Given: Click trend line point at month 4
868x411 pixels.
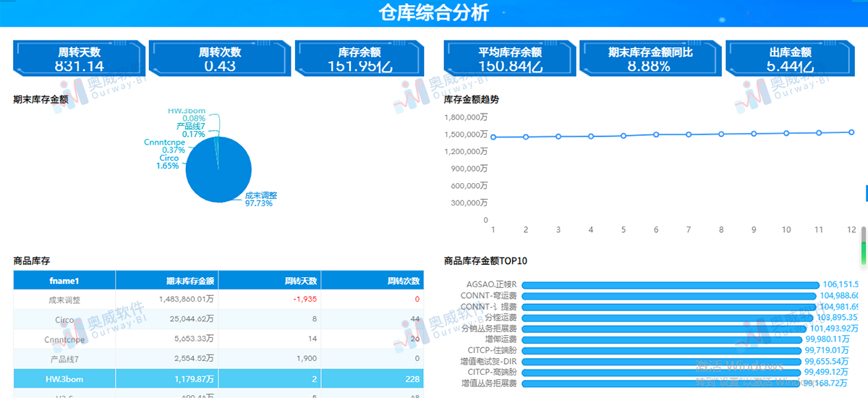Looking at the screenshot, I should pyautogui.click(x=591, y=136).
